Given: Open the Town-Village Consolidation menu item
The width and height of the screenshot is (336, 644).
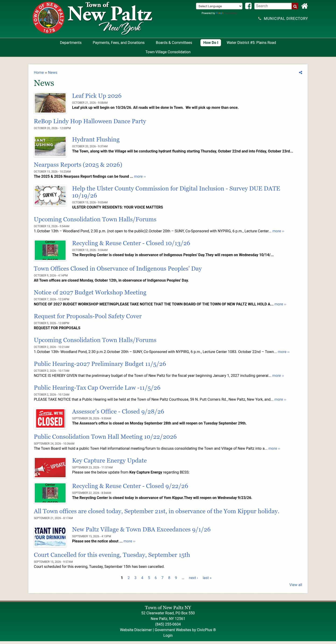Looking at the screenshot, I should pos(168,52).
